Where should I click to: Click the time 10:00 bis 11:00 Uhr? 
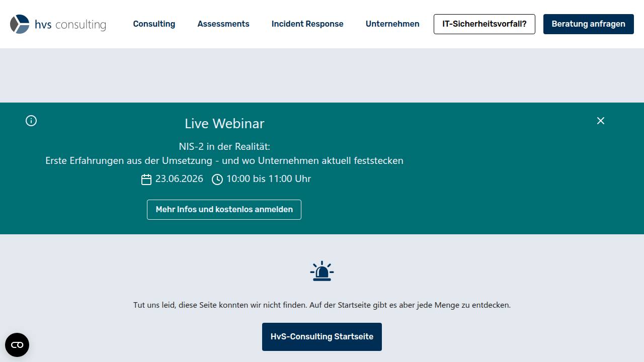pyautogui.click(x=269, y=178)
